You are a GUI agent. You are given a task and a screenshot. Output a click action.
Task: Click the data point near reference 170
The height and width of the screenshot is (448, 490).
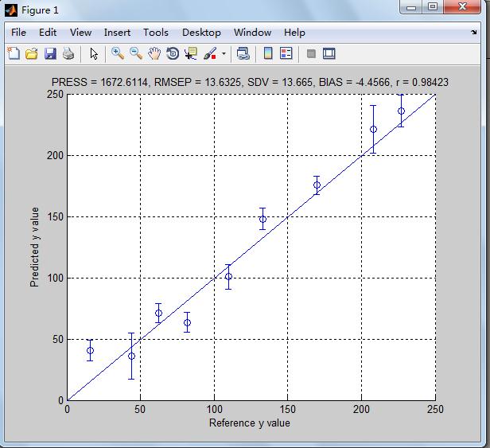click(317, 185)
